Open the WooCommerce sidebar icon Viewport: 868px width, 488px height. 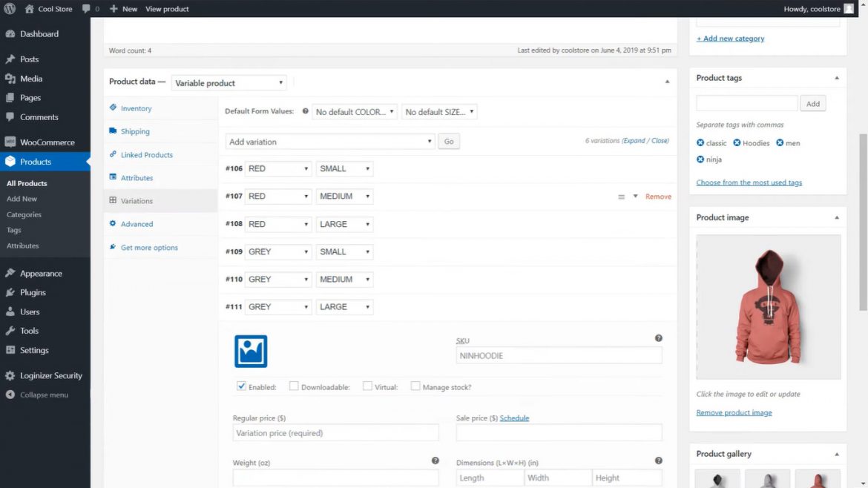[x=12, y=142]
